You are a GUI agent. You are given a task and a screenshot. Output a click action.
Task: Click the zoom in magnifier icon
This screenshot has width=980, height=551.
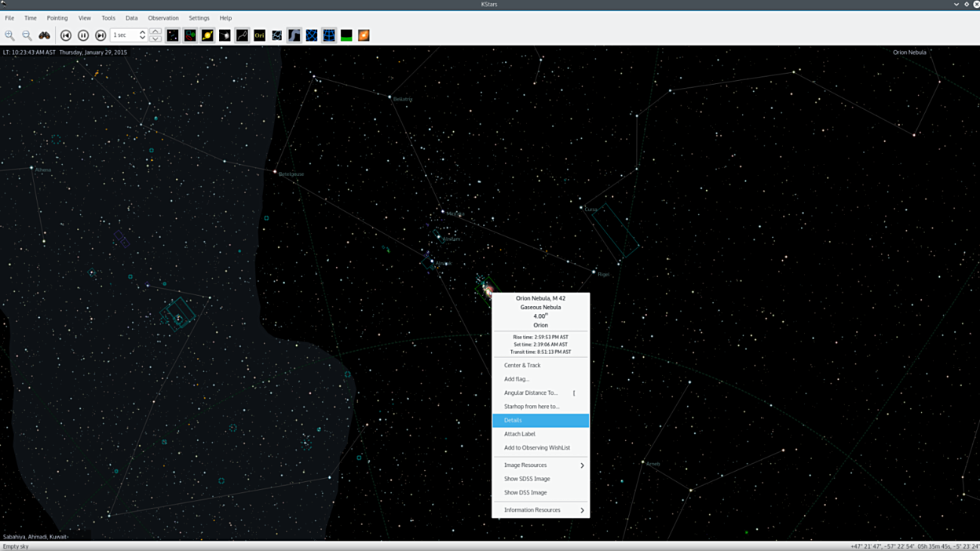pos(9,35)
